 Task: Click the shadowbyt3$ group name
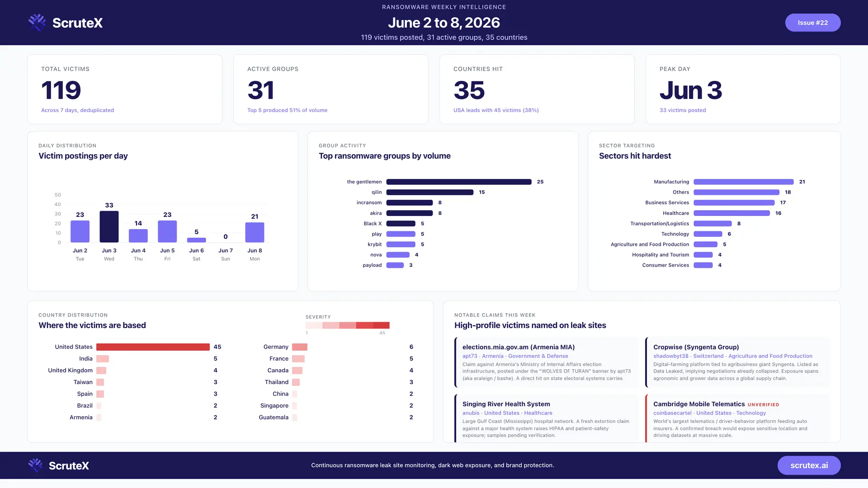coord(671,356)
